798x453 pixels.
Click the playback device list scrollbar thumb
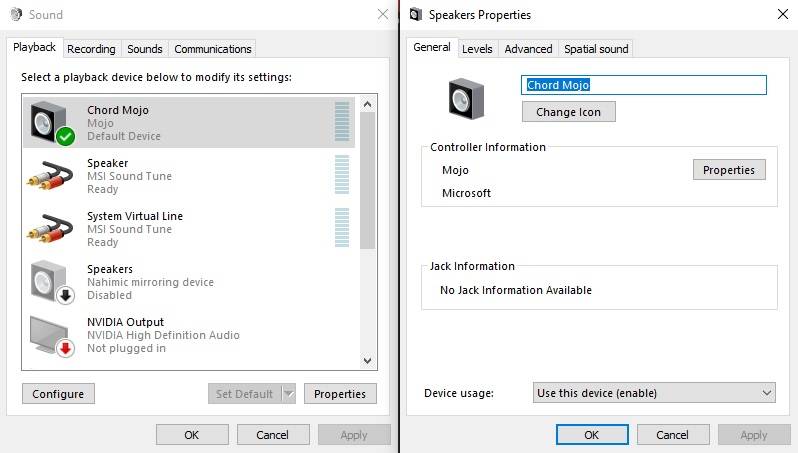pos(367,181)
